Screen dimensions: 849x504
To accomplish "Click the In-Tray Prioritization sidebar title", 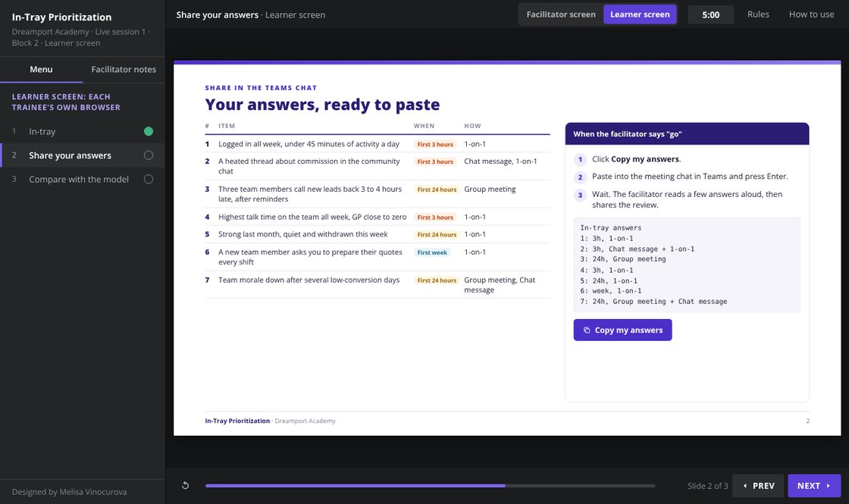I will tap(61, 17).
